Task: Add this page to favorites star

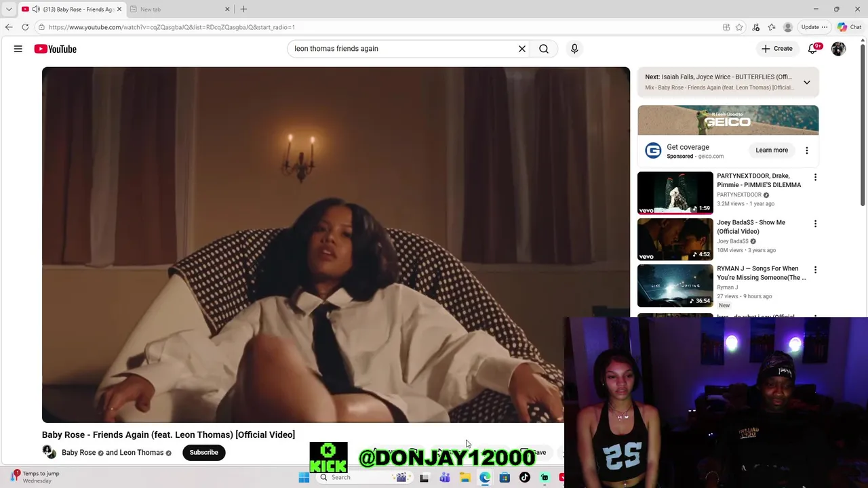Action: (x=739, y=27)
